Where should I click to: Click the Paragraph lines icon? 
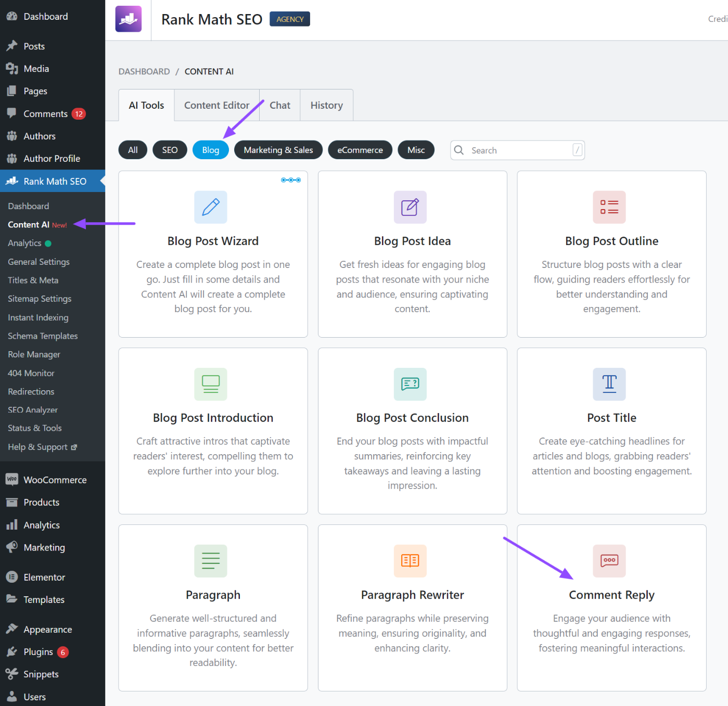pos(211,561)
